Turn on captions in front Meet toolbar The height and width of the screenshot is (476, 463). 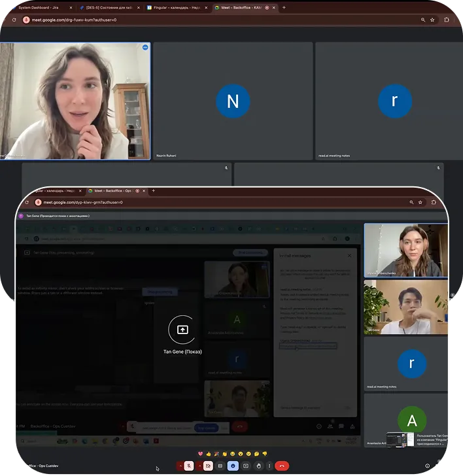[x=220, y=466]
